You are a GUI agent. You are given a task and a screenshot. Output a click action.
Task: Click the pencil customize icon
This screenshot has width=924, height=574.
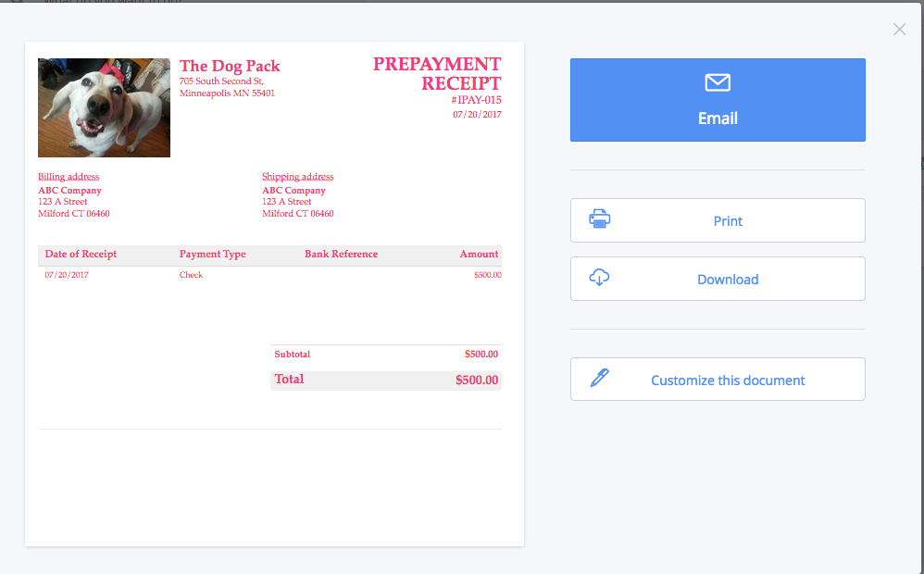click(599, 378)
